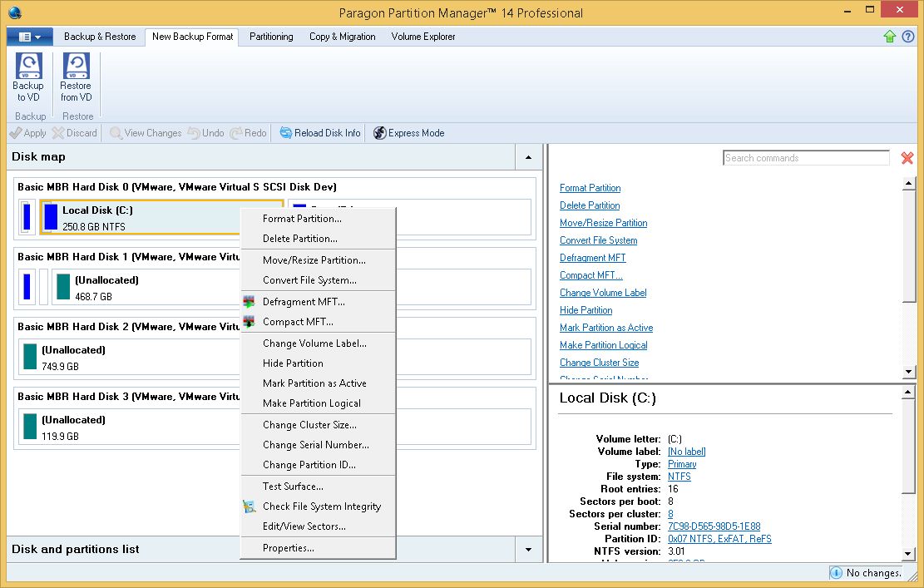Click the Backup to VD icon

[x=28, y=66]
